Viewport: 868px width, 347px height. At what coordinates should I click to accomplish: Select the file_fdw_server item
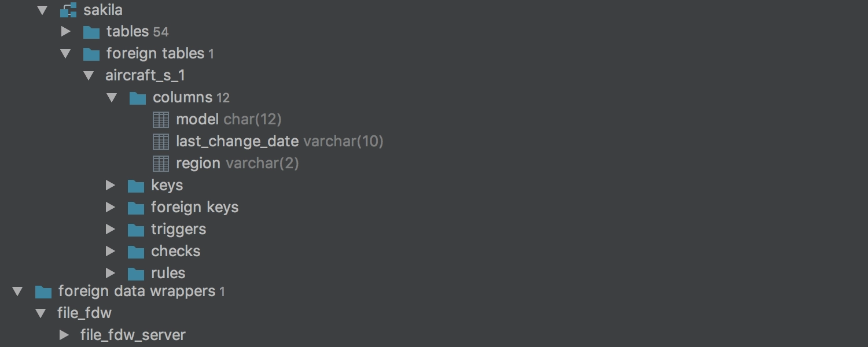coord(133,335)
